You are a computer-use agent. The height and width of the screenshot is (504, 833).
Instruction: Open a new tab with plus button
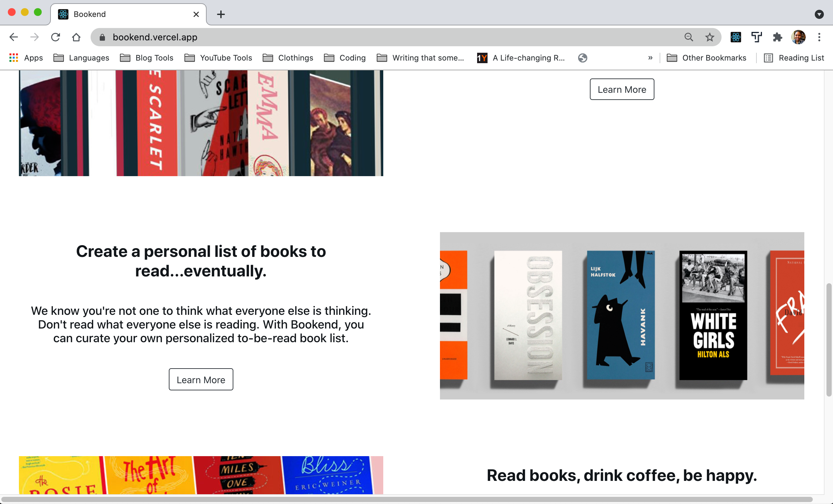pos(221,14)
